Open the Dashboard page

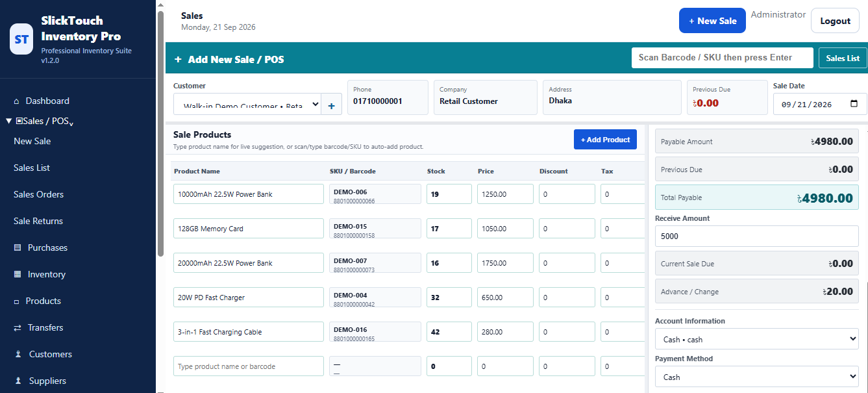coord(47,101)
